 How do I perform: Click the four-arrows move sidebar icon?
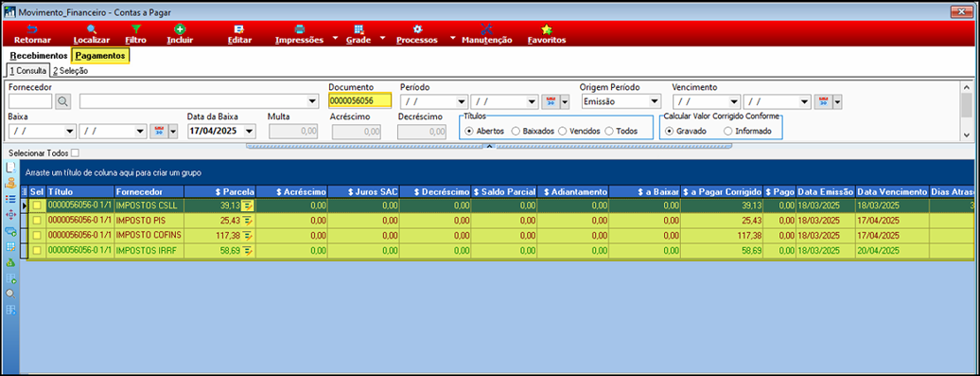(x=10, y=215)
